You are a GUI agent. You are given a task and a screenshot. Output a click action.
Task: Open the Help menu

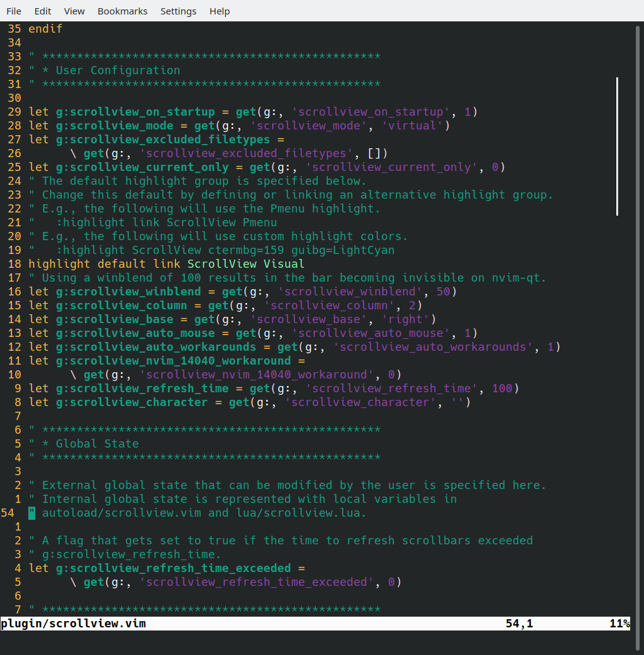pos(219,11)
